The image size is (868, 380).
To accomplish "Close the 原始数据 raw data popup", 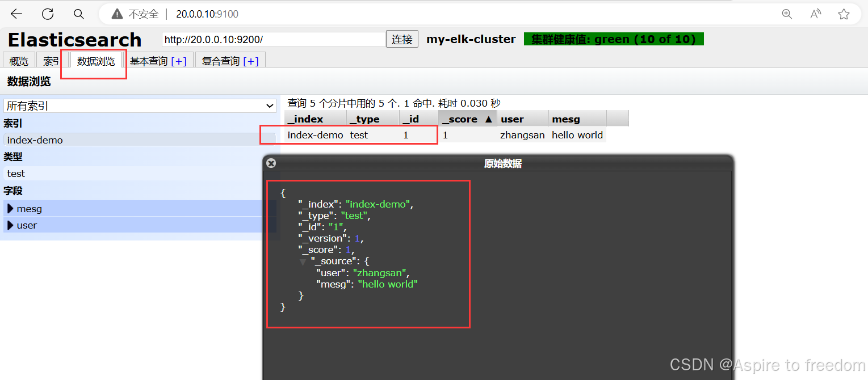I will tap(271, 163).
